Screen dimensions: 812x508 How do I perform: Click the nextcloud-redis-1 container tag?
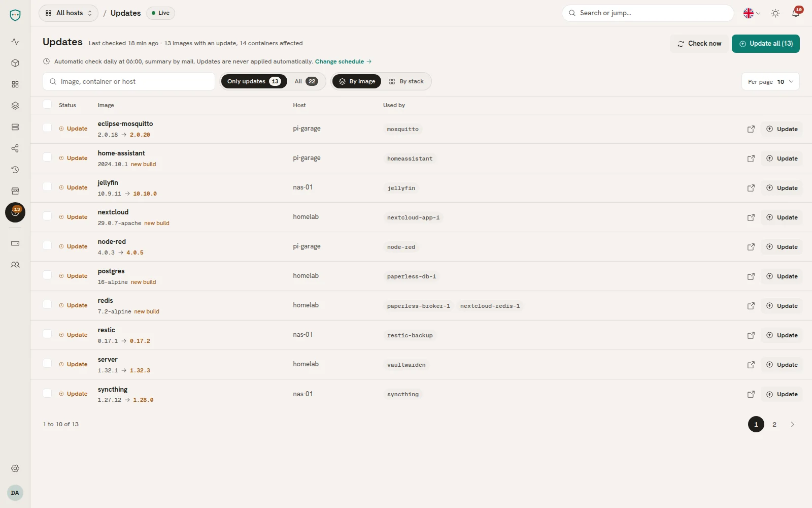click(490, 306)
